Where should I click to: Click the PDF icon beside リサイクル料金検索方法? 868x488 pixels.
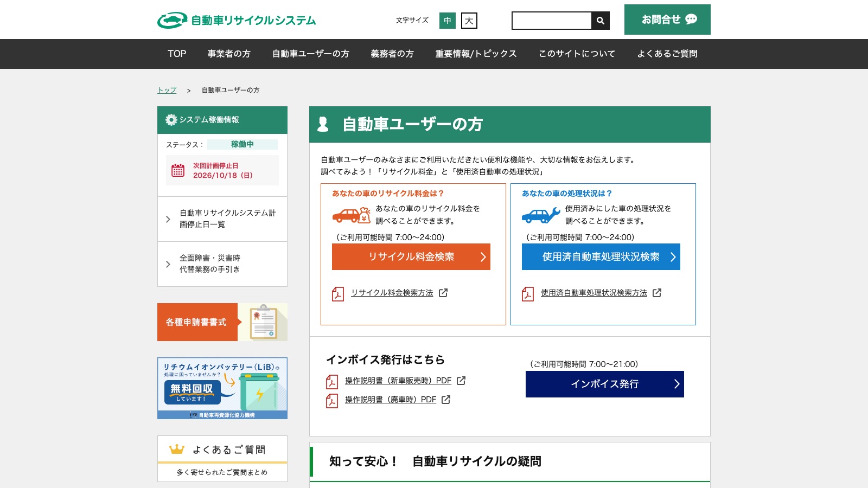(338, 294)
